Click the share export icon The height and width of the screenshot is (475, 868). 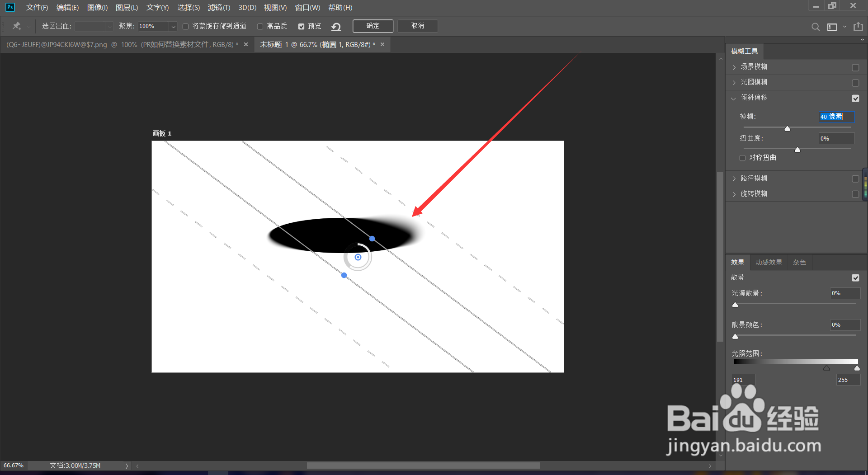pos(858,26)
